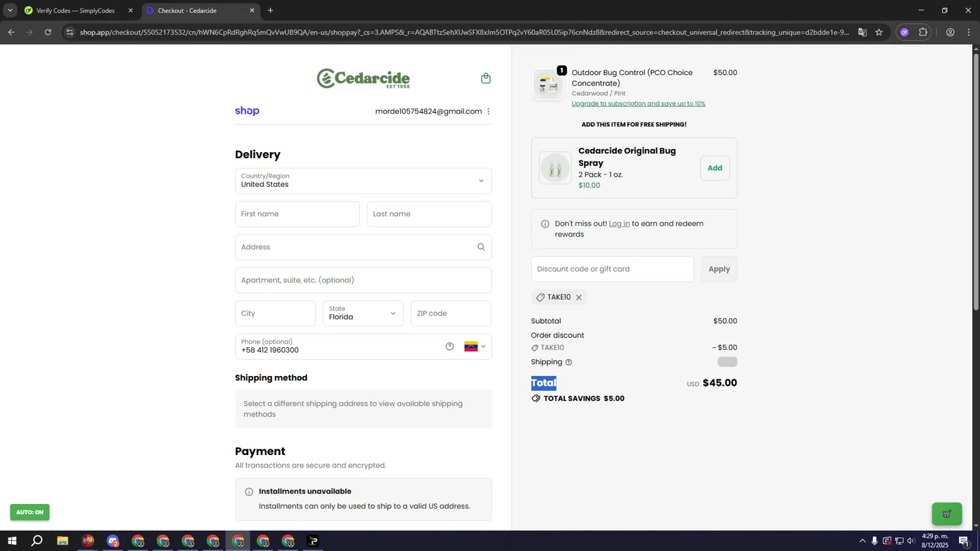Viewport: 980px width, 551px height.
Task: Click the Installments unavailable notice
Action: click(363, 499)
